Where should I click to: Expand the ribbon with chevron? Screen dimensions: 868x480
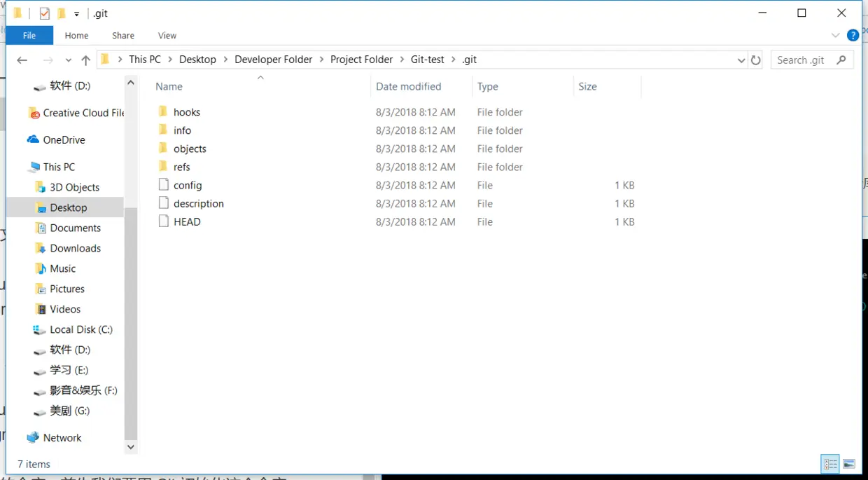click(835, 35)
